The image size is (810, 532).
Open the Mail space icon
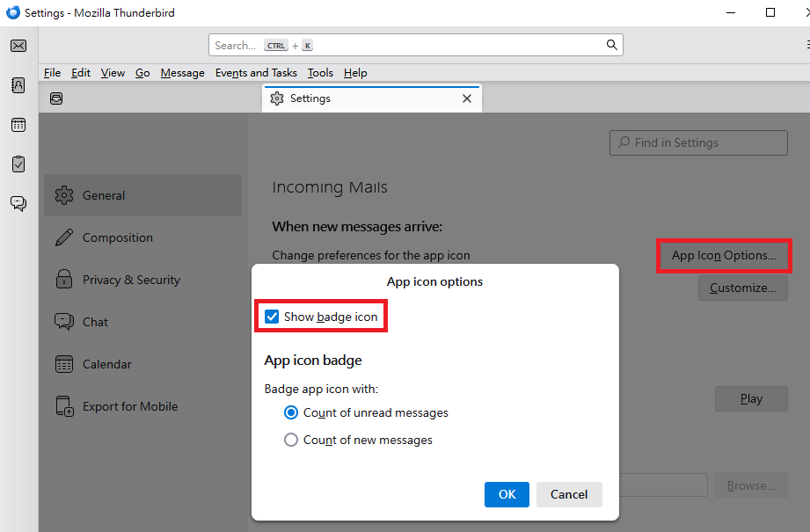click(18, 46)
